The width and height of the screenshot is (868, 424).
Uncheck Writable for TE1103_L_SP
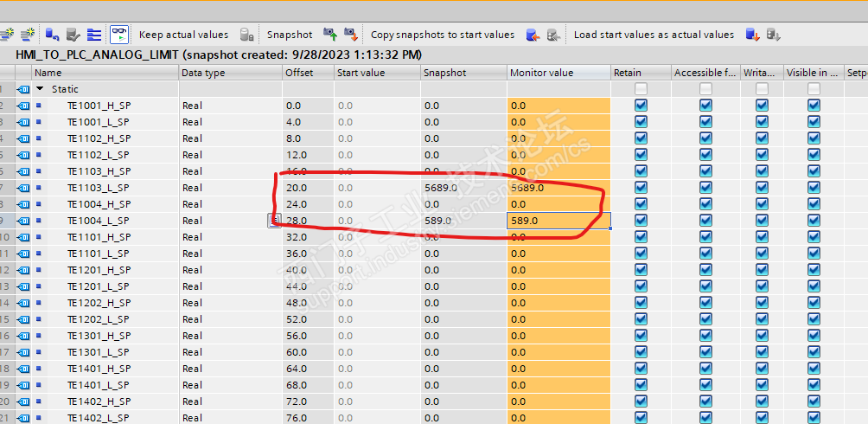point(763,187)
